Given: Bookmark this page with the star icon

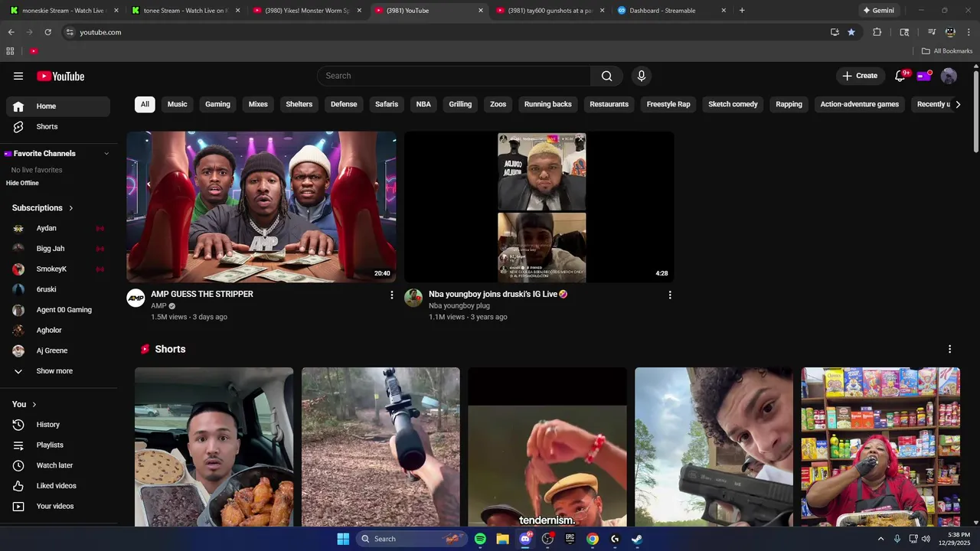Looking at the screenshot, I should [851, 32].
